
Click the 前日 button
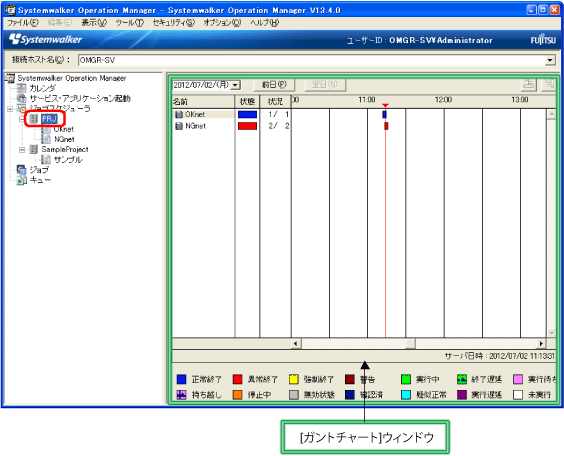click(274, 85)
